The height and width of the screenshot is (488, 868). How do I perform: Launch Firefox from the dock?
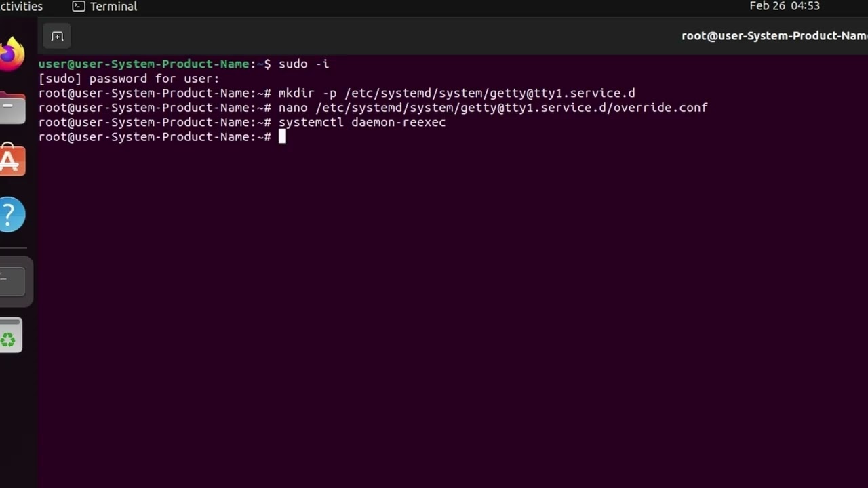pyautogui.click(x=11, y=53)
